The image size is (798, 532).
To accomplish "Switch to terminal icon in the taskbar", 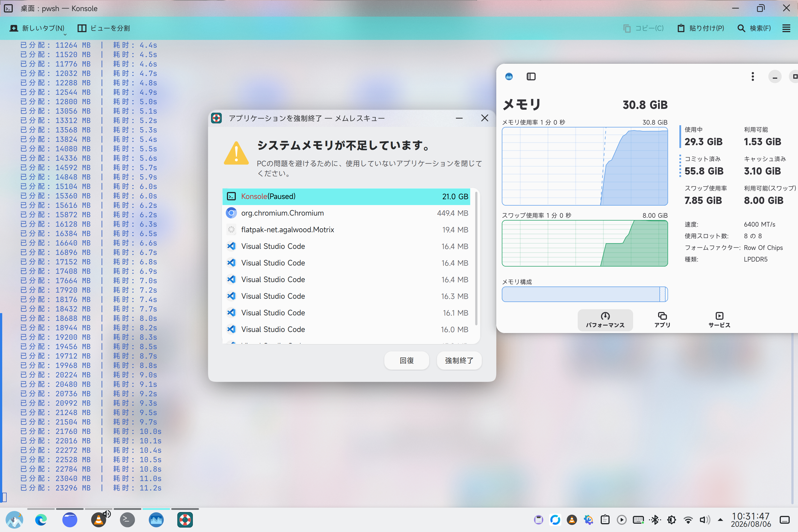I will point(127,520).
